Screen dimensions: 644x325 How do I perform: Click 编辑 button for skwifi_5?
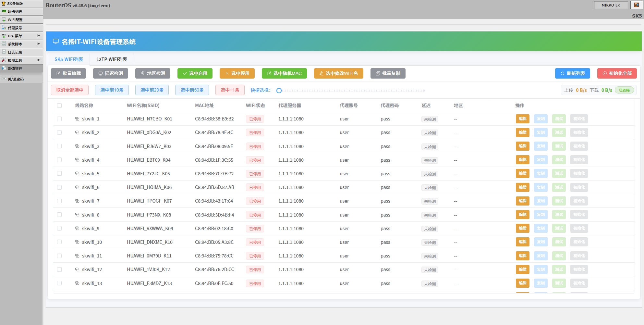click(522, 174)
